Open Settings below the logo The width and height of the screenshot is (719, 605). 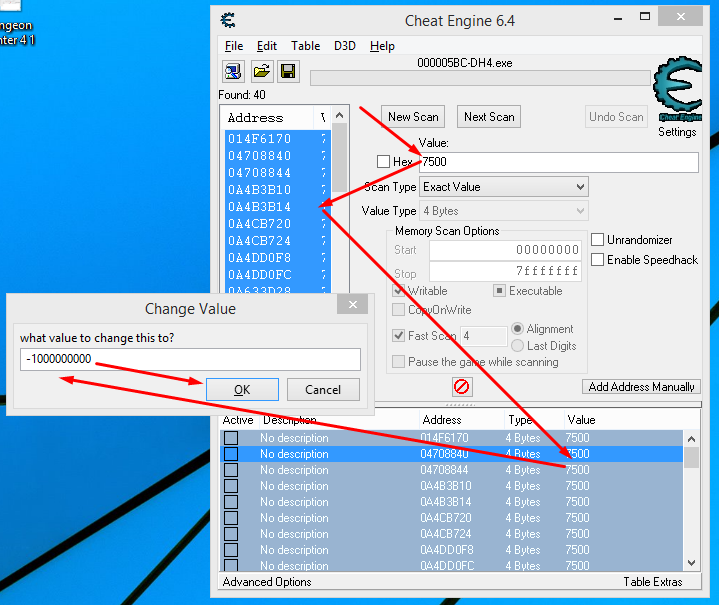[677, 132]
